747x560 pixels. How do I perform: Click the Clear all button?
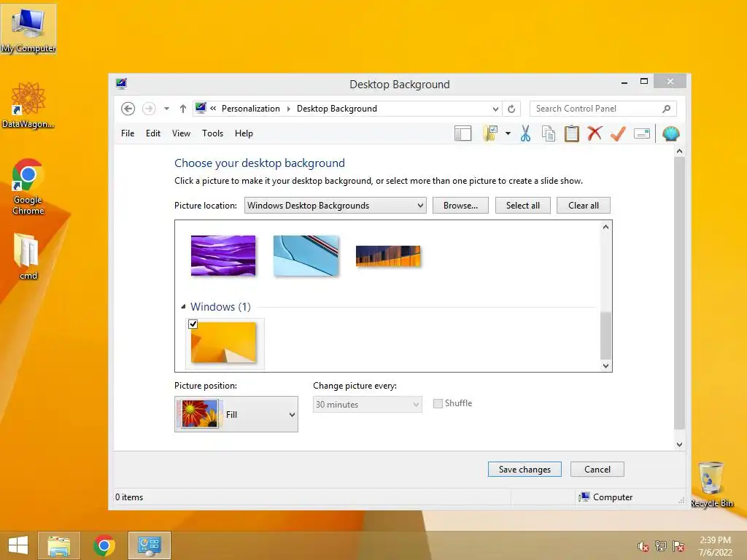pyautogui.click(x=583, y=205)
